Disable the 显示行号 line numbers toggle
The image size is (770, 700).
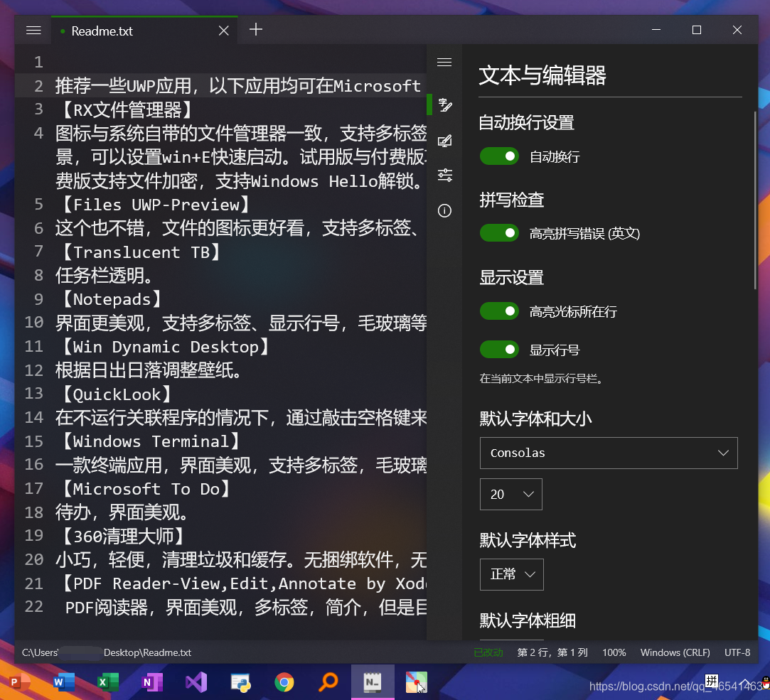(499, 349)
